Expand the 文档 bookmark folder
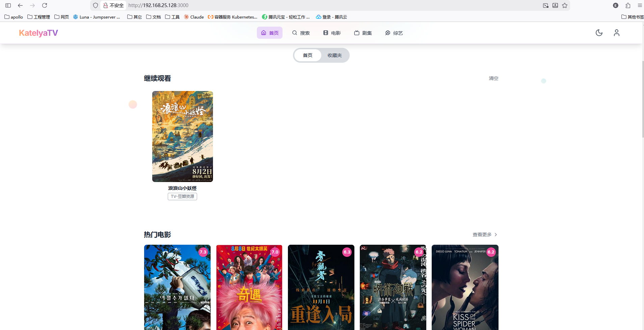This screenshot has width=644, height=330. (x=154, y=17)
